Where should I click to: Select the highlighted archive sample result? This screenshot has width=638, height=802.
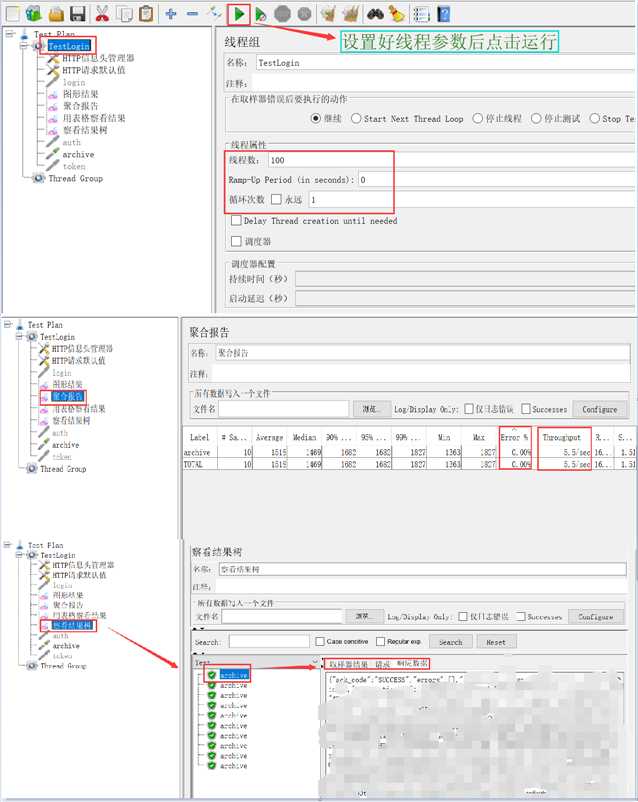click(234, 675)
